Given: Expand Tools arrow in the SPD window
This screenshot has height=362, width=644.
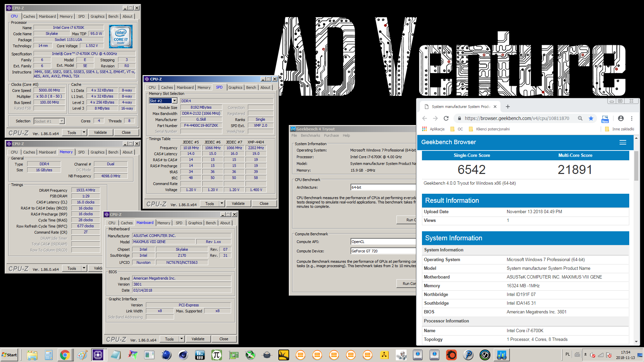Looking at the screenshot, I should [222, 203].
